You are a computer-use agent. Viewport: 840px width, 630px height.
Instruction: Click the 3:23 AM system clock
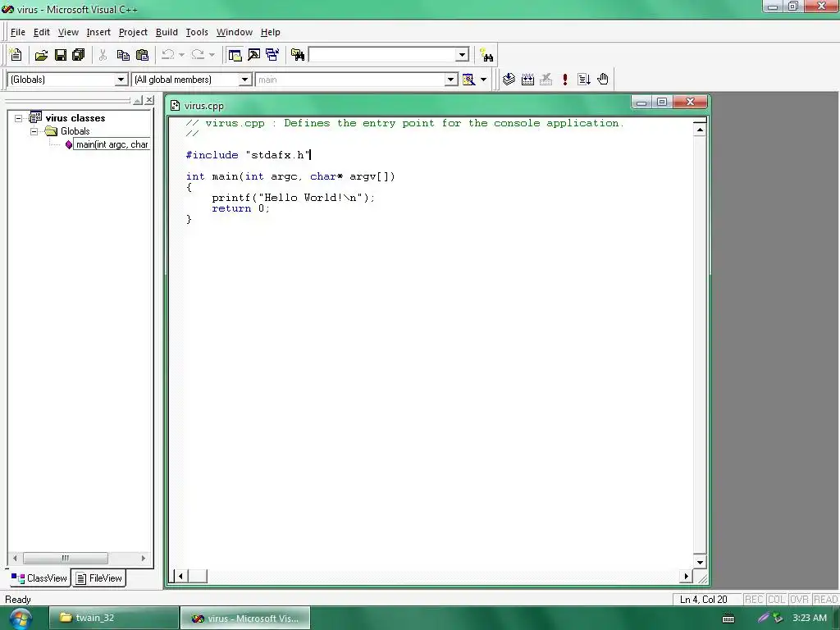click(x=810, y=618)
